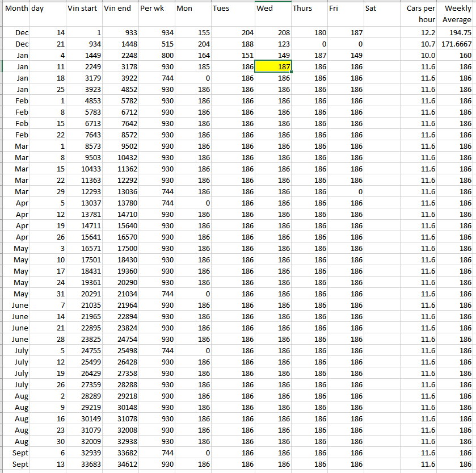Click the Wed cell with value 123

272,44
